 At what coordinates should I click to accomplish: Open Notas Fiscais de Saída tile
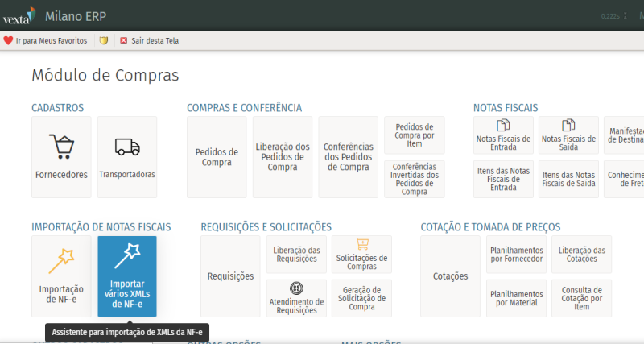(568, 135)
